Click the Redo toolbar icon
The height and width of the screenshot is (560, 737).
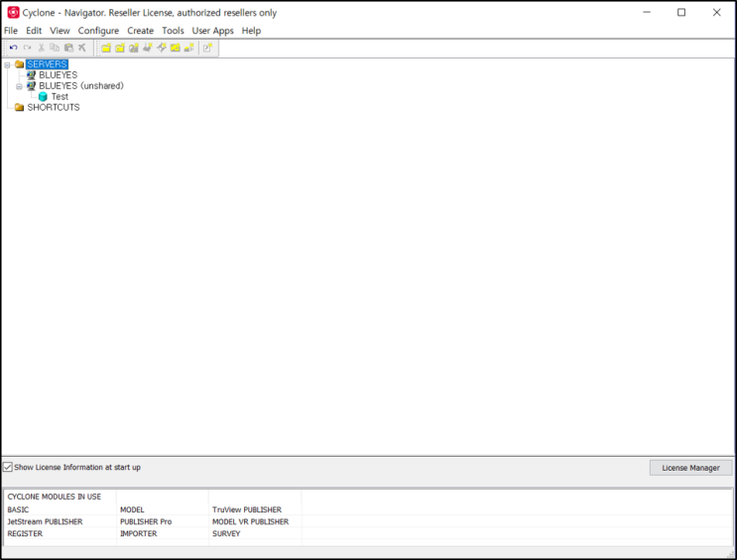pyautogui.click(x=27, y=48)
